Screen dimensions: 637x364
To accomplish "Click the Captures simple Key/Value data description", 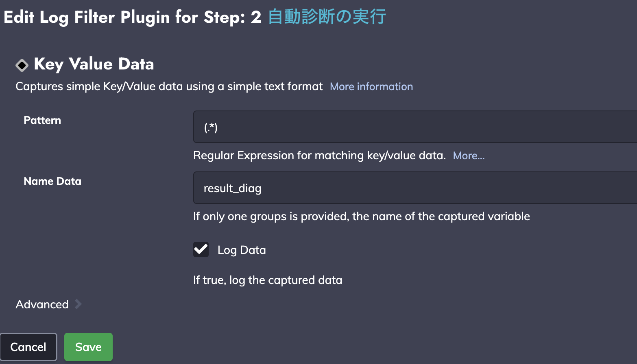I will coord(169,87).
